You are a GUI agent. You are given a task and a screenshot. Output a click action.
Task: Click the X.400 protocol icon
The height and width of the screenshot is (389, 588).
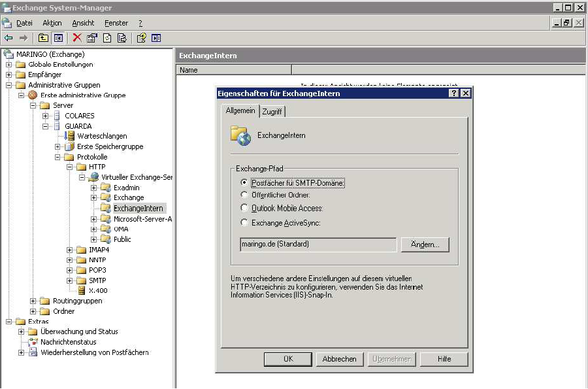point(82,290)
